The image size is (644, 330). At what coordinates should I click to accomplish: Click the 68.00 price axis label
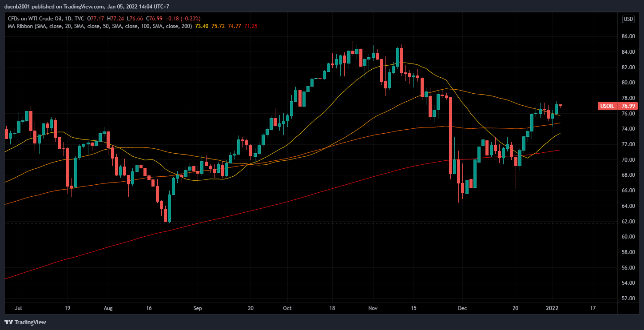coord(628,175)
